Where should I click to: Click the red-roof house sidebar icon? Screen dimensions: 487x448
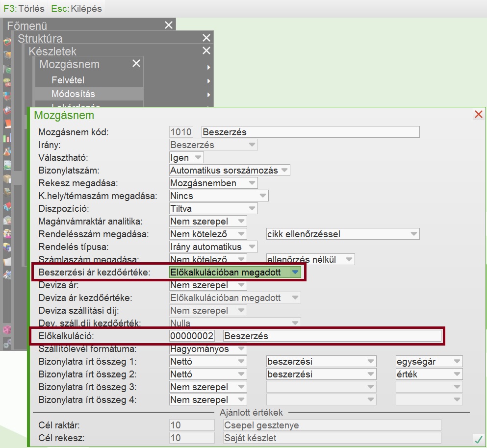click(x=7, y=206)
